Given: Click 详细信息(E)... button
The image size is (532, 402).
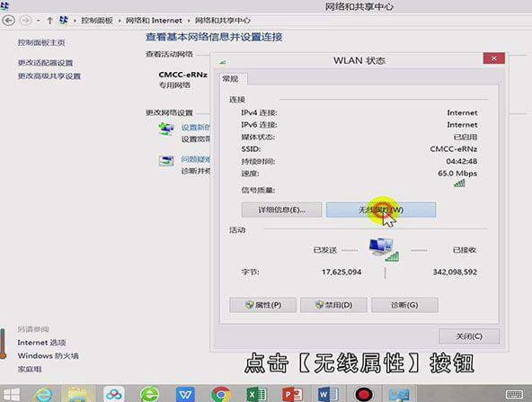Looking at the screenshot, I should (281, 210).
